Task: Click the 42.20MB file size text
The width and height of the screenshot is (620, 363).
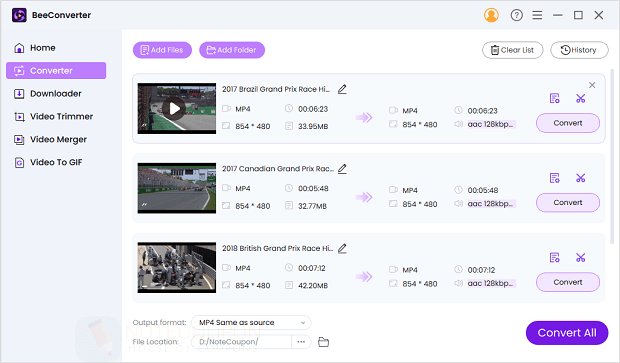Action: pos(313,285)
